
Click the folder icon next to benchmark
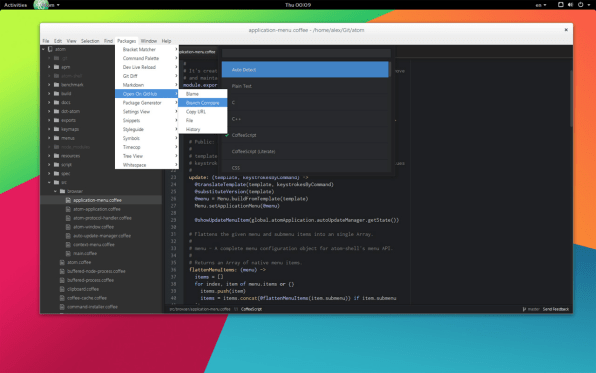click(x=56, y=85)
